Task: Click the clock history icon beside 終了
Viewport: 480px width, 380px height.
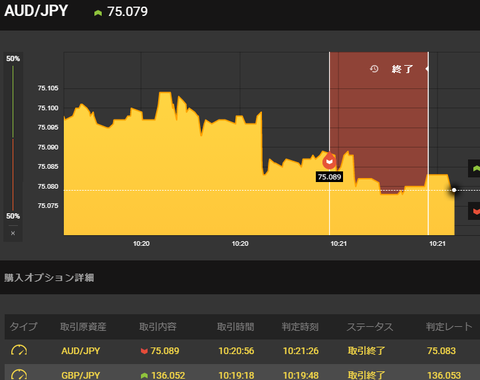Action: pos(374,69)
